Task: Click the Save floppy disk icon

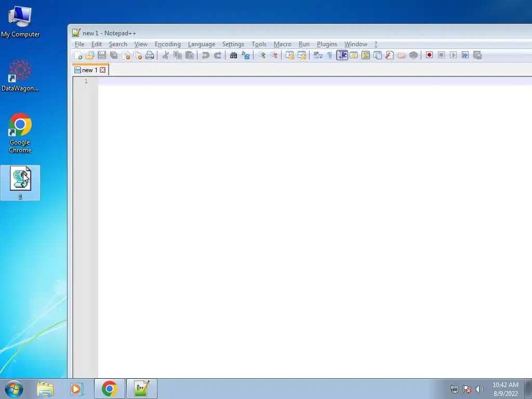Action: click(102, 55)
